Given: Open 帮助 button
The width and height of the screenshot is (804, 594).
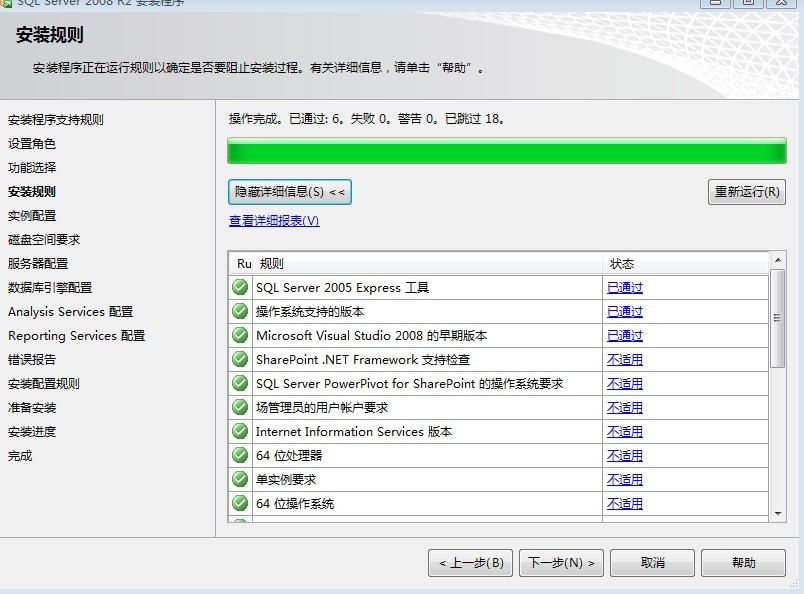Looking at the screenshot, I should coord(743,563).
